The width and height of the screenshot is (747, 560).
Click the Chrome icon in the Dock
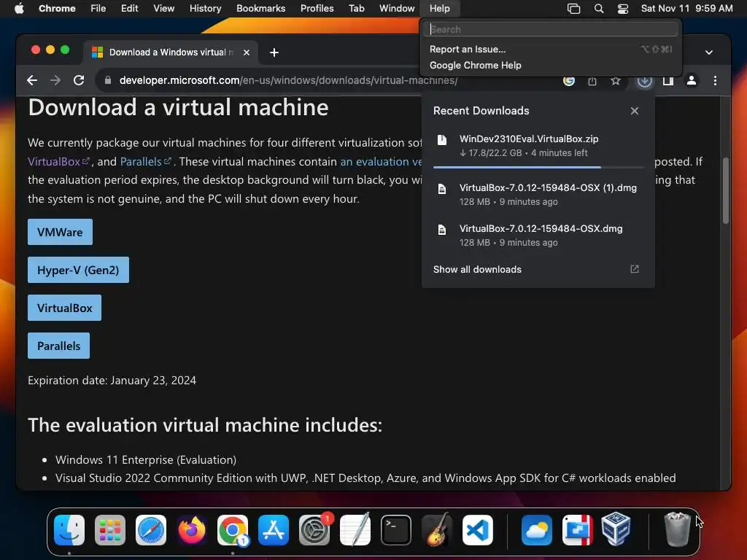(233, 530)
